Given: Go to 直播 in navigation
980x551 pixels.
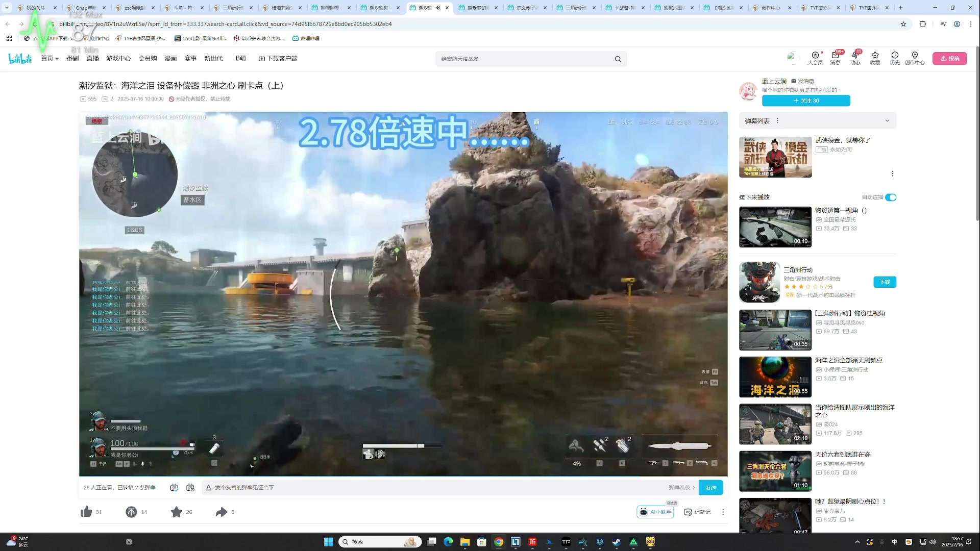Looking at the screenshot, I should click(92, 59).
